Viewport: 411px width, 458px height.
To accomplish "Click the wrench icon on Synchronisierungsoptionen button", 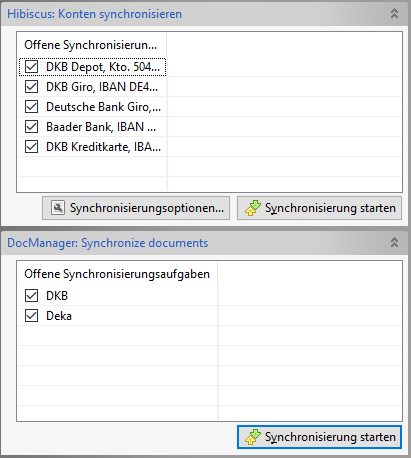I will pos(58,208).
